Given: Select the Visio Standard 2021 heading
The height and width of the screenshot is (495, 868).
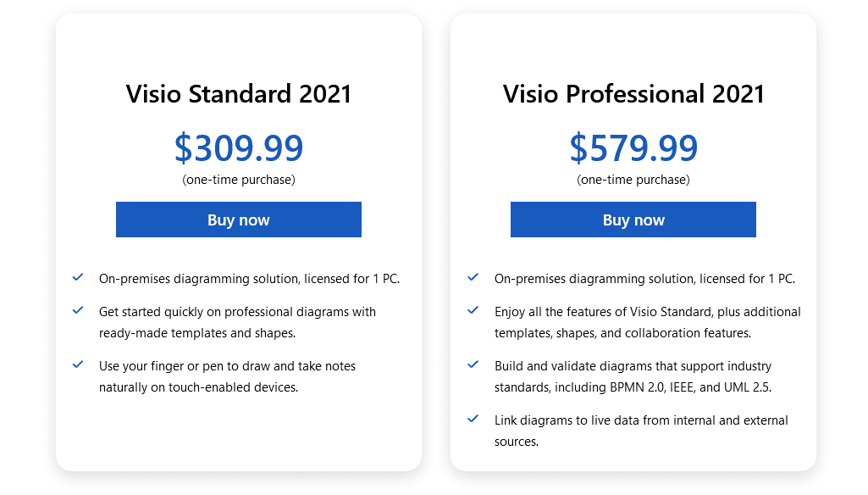Looking at the screenshot, I should [238, 93].
